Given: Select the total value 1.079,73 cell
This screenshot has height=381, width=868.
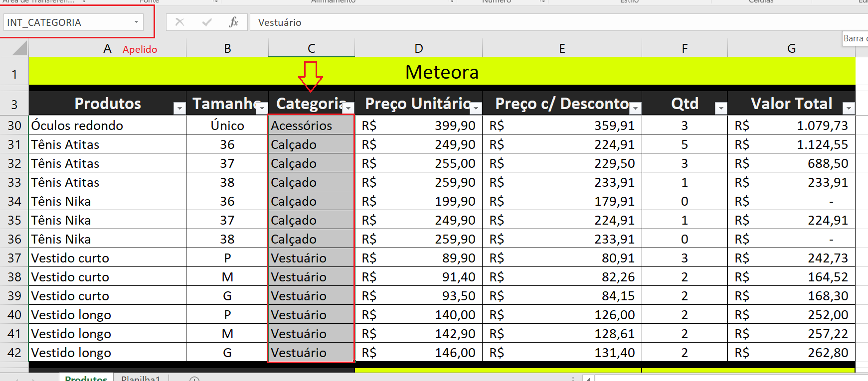Looking at the screenshot, I should [791, 126].
